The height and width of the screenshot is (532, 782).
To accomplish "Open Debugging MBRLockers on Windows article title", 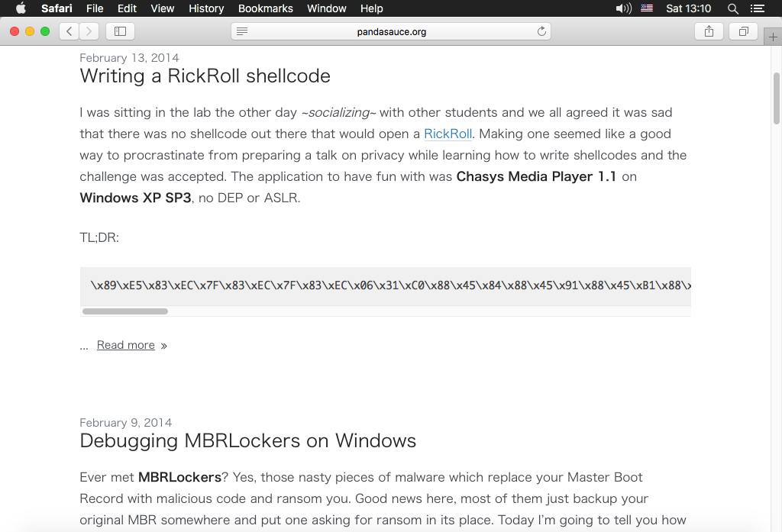I will pyautogui.click(x=247, y=440).
